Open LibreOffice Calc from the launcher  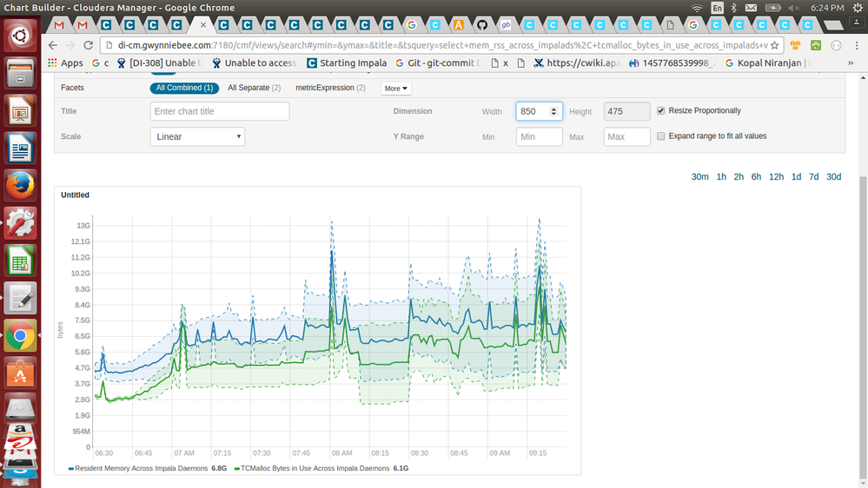(19, 260)
